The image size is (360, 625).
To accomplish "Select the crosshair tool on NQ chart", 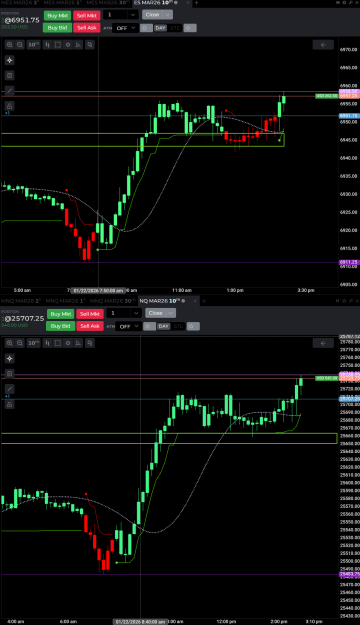I will pos(10,358).
